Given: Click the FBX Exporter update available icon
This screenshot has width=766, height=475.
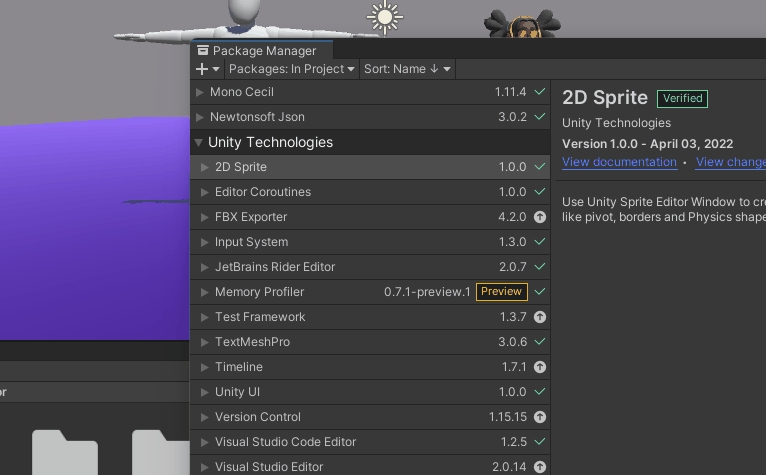Looking at the screenshot, I should [540, 217].
